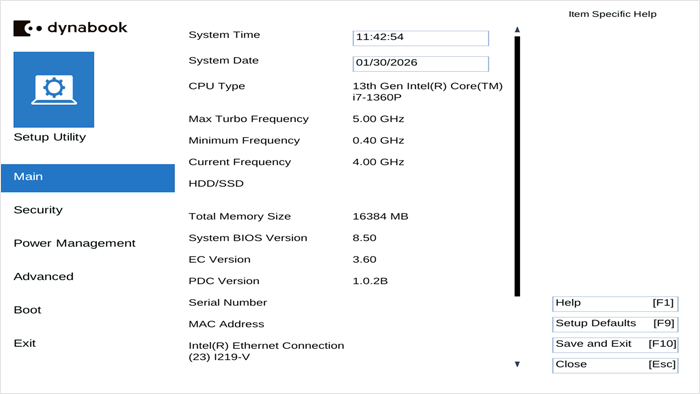Viewport: 700px width, 394px height.
Task: Open the Security section
Action: [38, 210]
